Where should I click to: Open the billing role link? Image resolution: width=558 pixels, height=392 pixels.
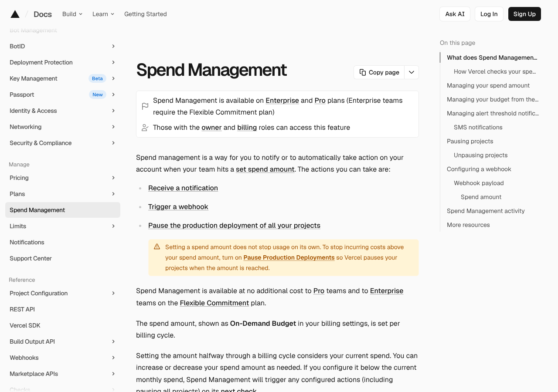click(x=247, y=128)
